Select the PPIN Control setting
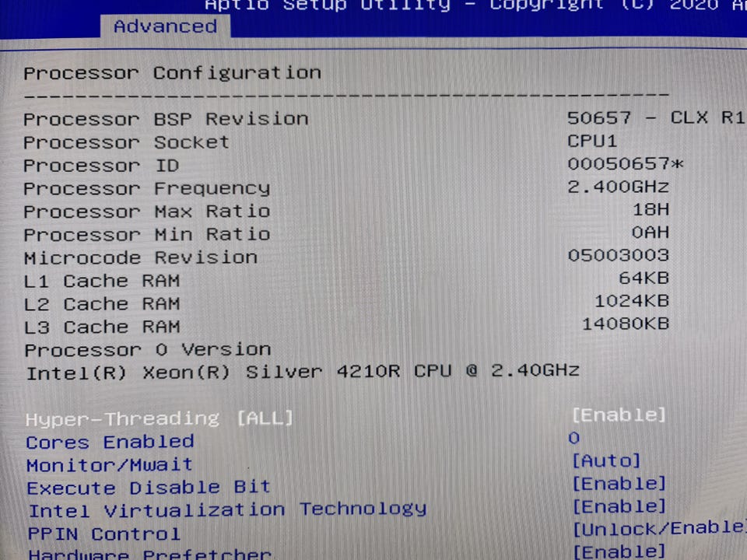Viewport: 747px width, 560px height. pos(104,534)
